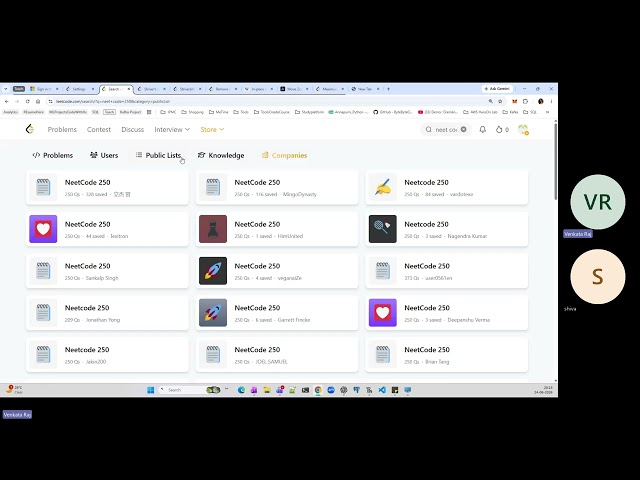Click the badminton icon of Nagendra Kumar's list
The image size is (640, 480).
382,229
